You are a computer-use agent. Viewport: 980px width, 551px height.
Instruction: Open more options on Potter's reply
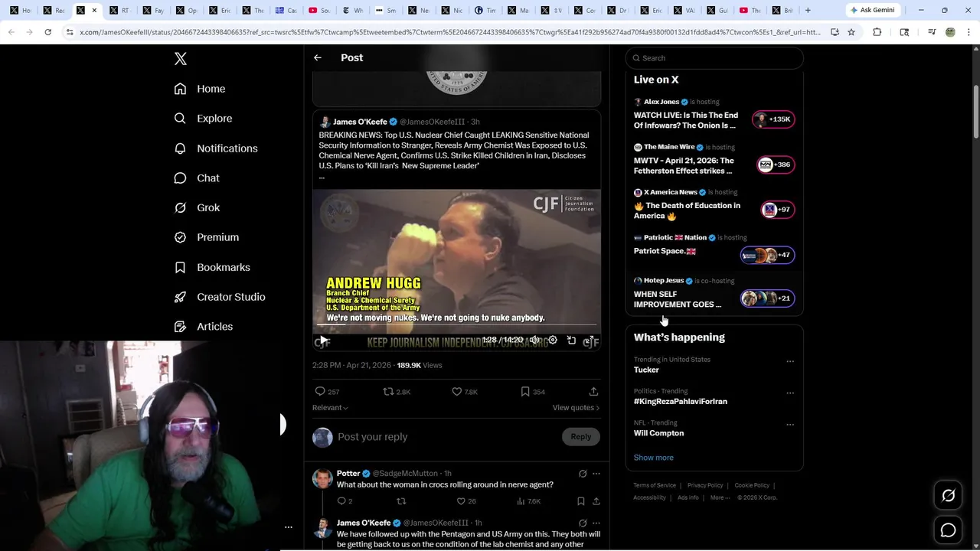[x=596, y=474]
